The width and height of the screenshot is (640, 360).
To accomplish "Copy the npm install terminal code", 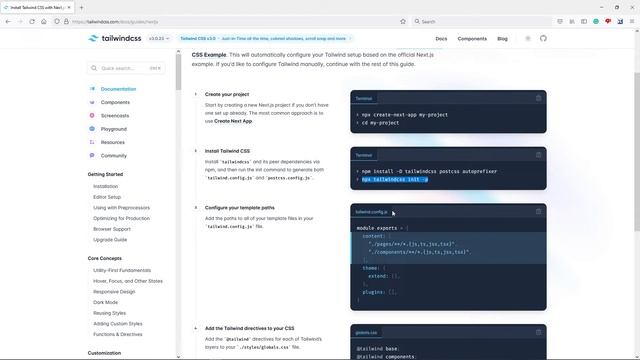I will tap(538, 155).
